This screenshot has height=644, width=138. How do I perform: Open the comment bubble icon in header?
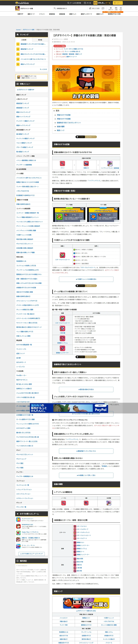103,8
